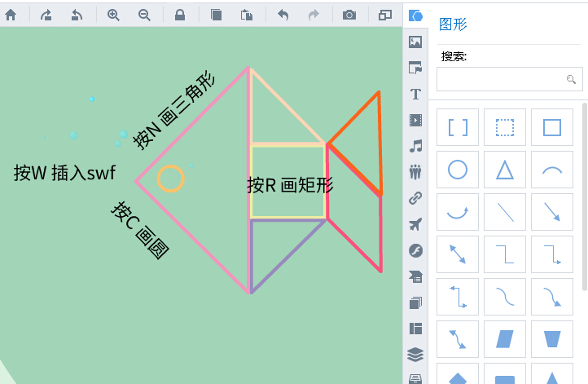Zoom in with the magnifier plus icon
Screen dimensions: 588x384
113,15
